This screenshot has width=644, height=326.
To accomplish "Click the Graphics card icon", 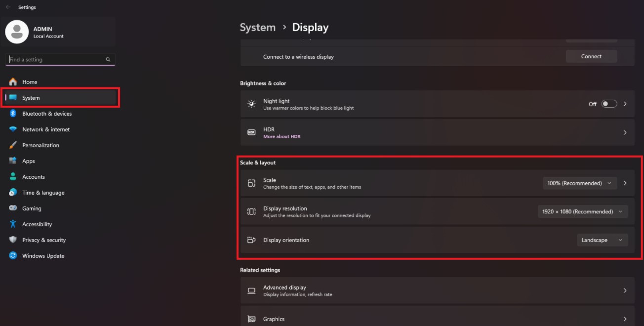I will [251, 319].
